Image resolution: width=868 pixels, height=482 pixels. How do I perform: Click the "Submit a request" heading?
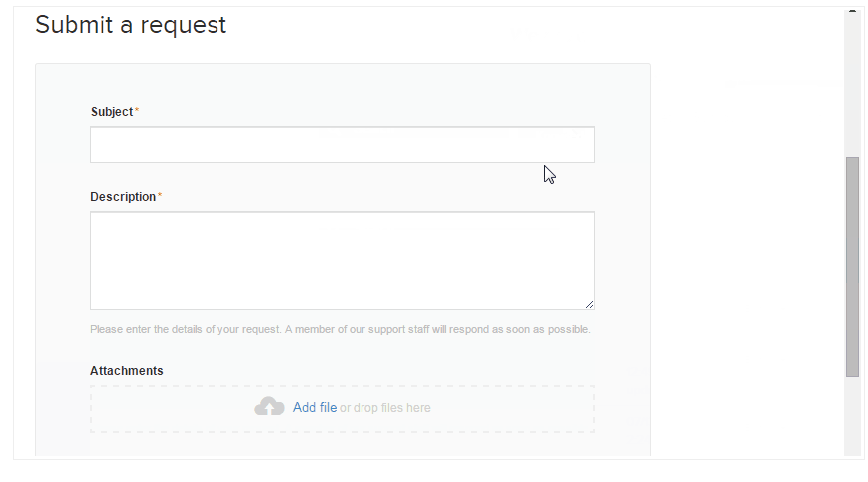coord(131,25)
